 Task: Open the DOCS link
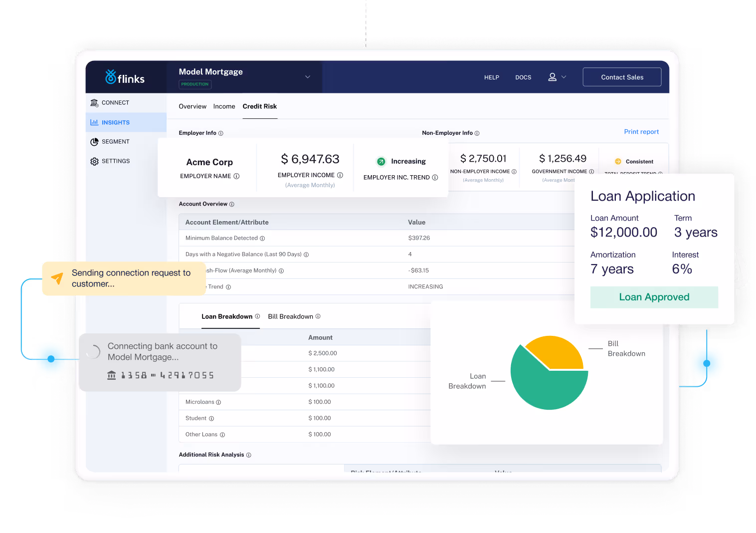523,77
